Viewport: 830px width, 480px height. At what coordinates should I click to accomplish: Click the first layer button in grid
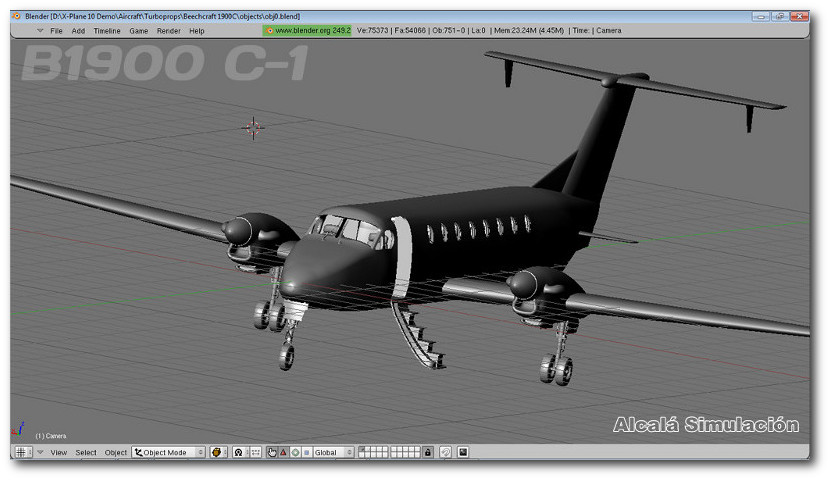(x=363, y=450)
